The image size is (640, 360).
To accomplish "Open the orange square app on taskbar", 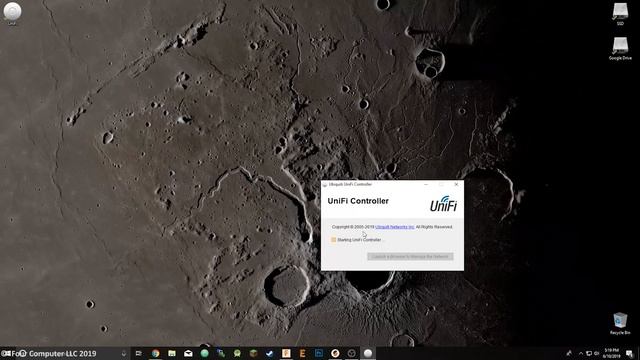I will tap(286, 353).
